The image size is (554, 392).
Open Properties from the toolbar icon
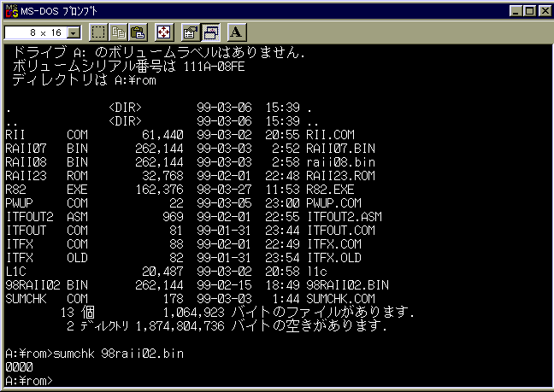tap(191, 32)
